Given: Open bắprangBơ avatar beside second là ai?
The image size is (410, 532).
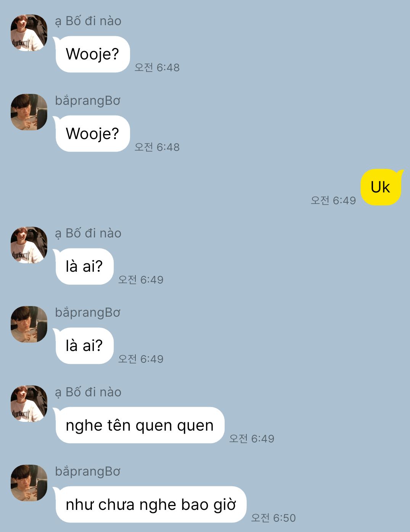Looking at the screenshot, I should (29, 324).
